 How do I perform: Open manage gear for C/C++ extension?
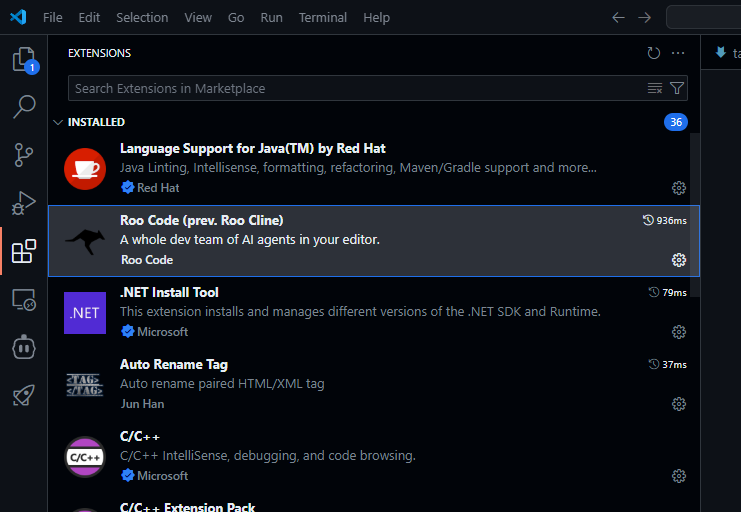[x=679, y=476]
